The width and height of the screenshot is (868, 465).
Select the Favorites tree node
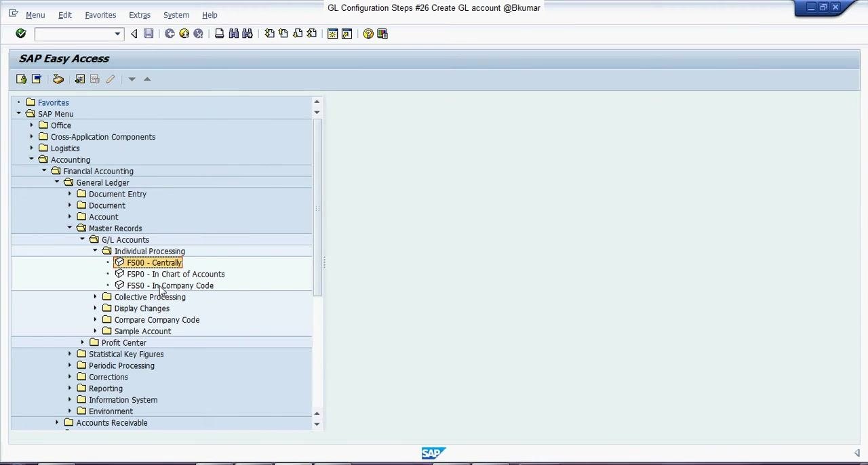(54, 102)
